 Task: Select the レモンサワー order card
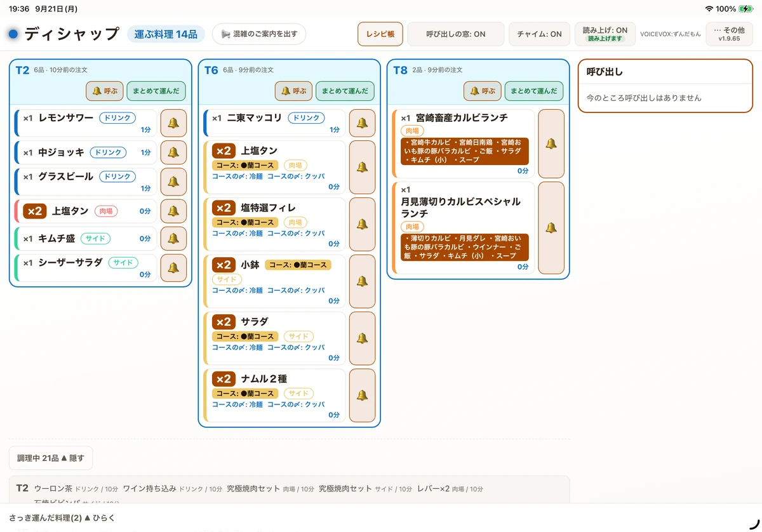pyautogui.click(x=85, y=123)
